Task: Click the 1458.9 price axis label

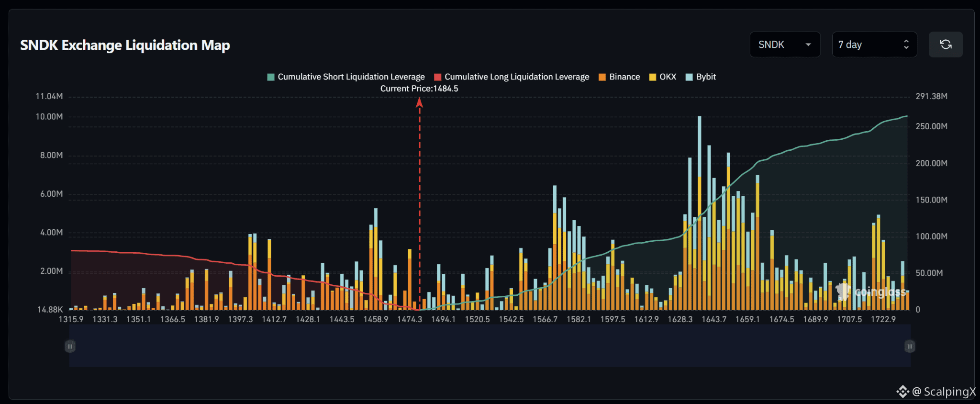Action: point(376,319)
